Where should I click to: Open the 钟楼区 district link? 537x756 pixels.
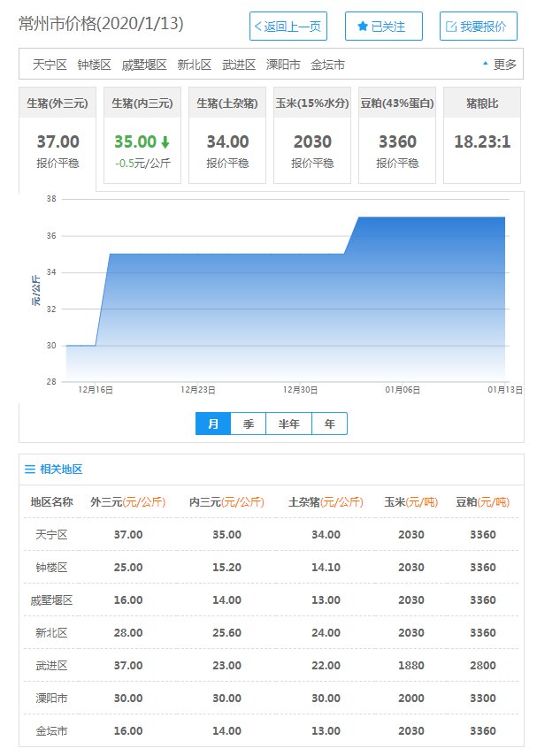[x=94, y=65]
